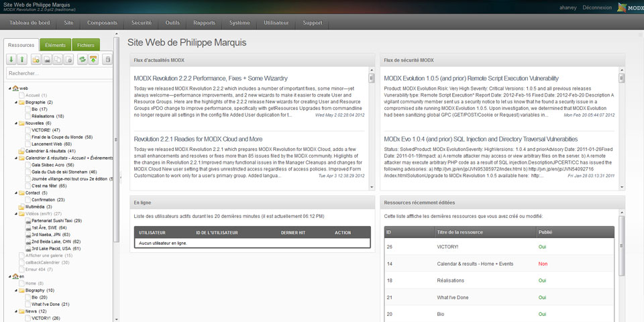Select What I've Done (21) in tree
The width and height of the screenshot is (644, 322).
pyautogui.click(x=50, y=305)
